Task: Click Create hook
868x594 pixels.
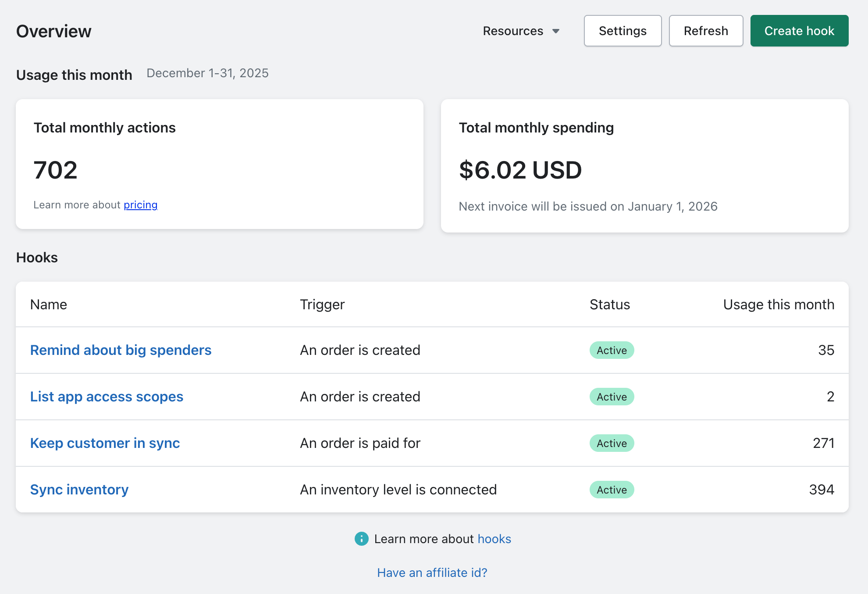Action: tap(799, 31)
